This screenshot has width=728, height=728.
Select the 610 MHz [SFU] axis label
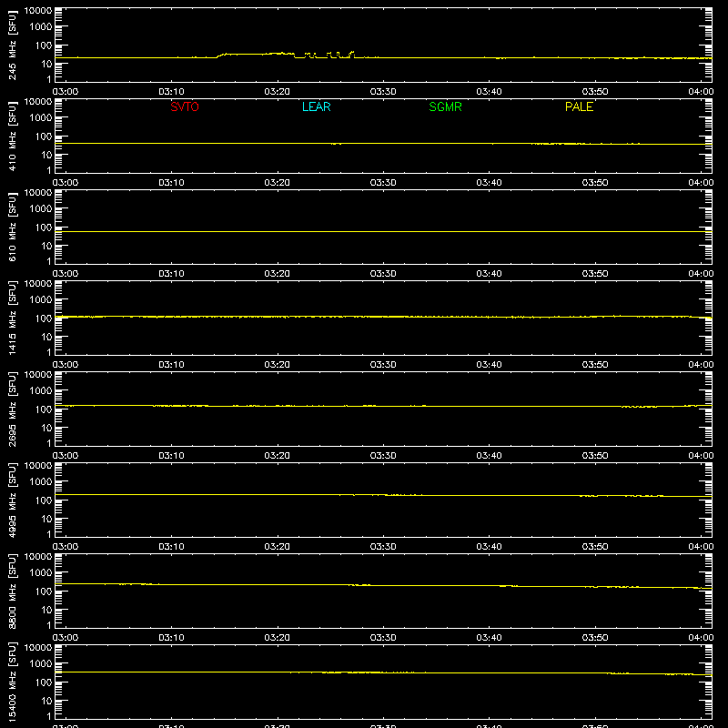point(12,227)
